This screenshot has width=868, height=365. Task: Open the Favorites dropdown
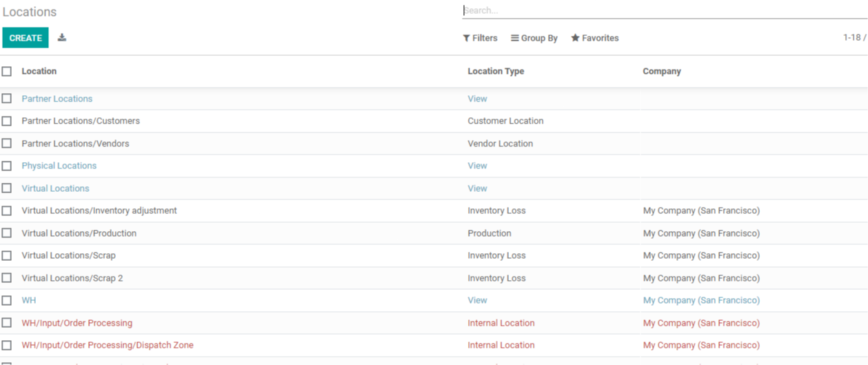point(595,38)
